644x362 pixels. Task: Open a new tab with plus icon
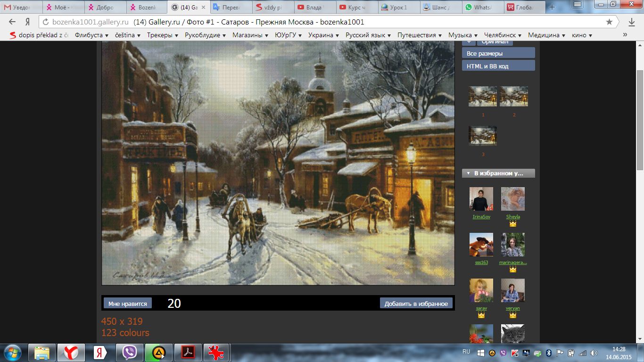pos(552,7)
